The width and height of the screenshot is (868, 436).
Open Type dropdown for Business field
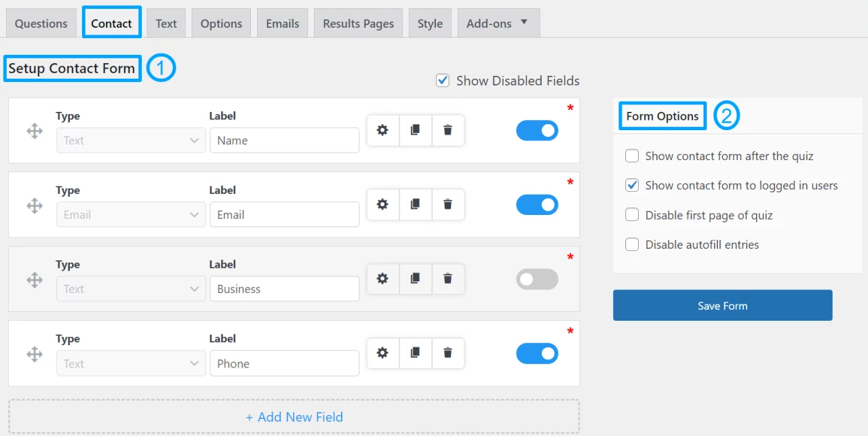[x=131, y=289]
